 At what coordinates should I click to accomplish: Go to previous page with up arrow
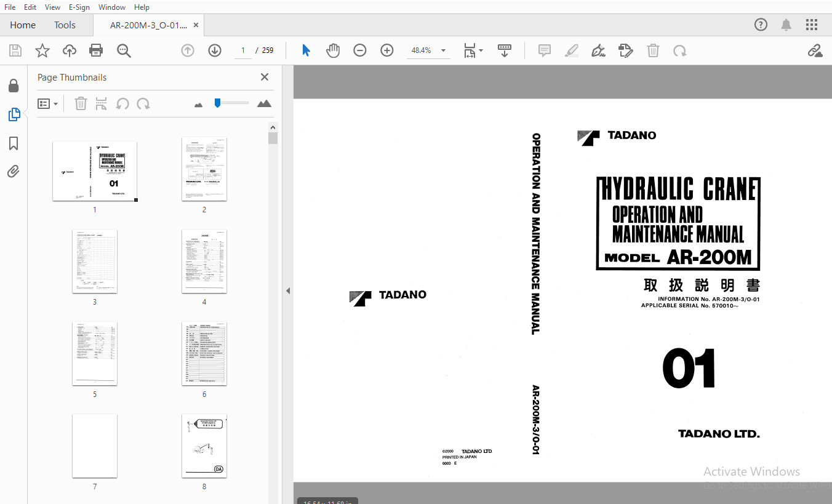(188, 50)
